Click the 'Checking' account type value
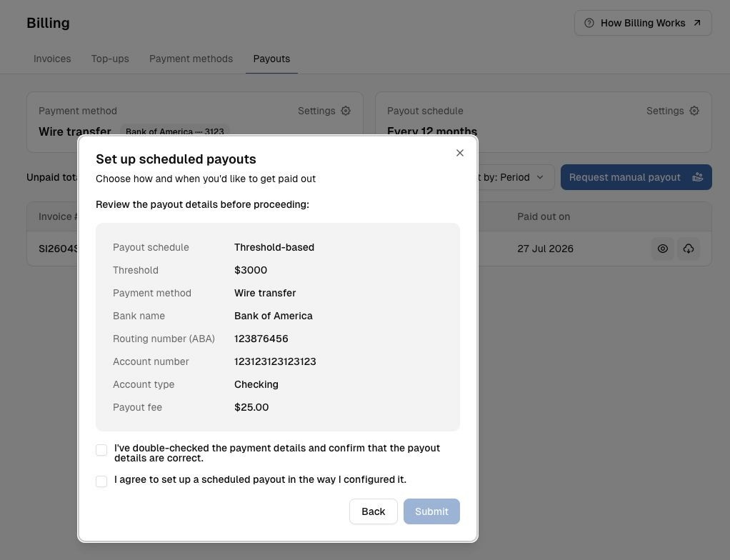The height and width of the screenshot is (560, 730). point(256,384)
